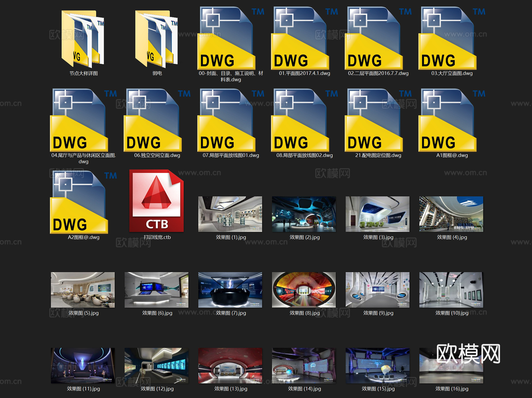Screen dimensions: 532x398
Task: Click the 效果图 (3).jpg thumbnail
Action: pos(377,214)
